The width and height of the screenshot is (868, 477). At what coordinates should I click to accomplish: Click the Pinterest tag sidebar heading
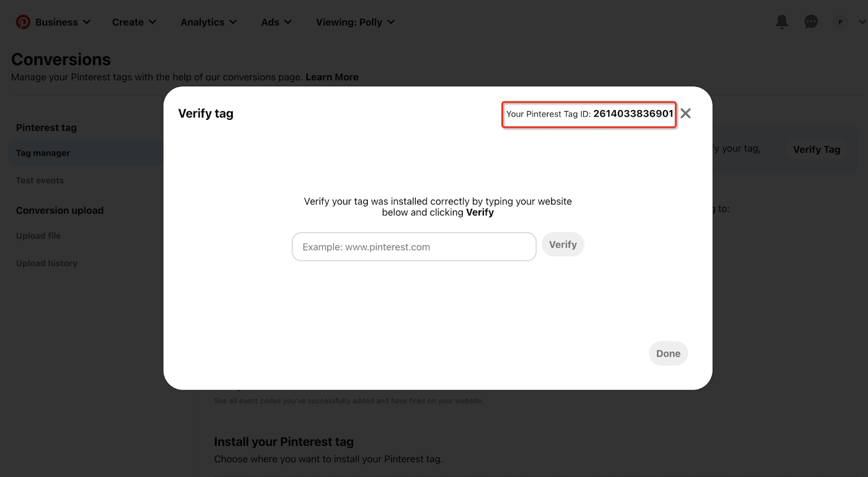(46, 127)
